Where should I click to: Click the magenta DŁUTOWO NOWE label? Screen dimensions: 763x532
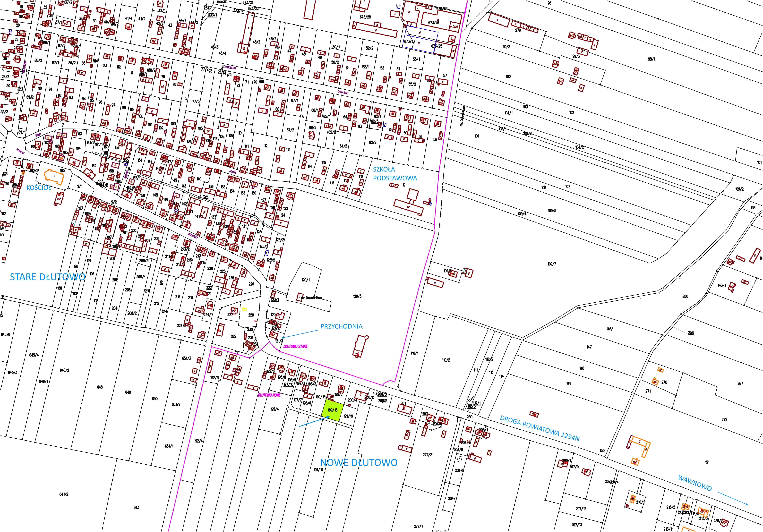[269, 395]
